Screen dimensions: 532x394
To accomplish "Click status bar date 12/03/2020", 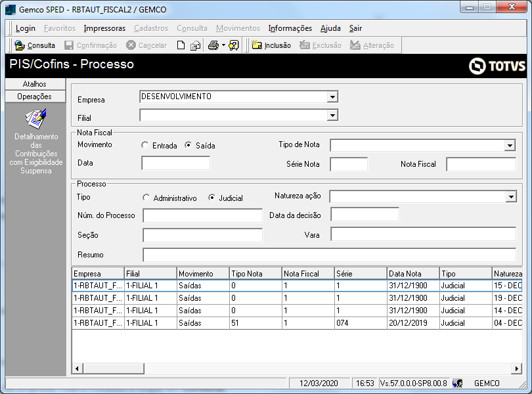I will (319, 383).
